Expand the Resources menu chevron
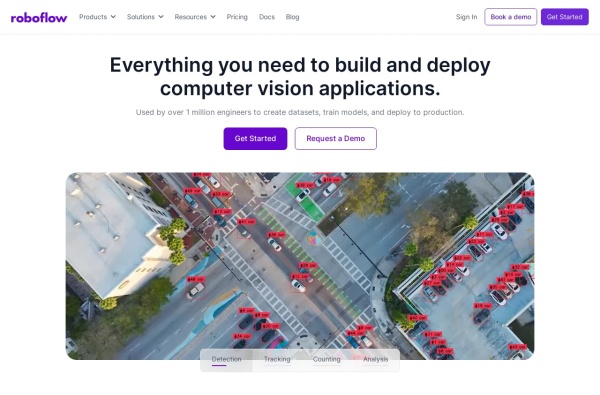The height and width of the screenshot is (395, 600). 213,17
